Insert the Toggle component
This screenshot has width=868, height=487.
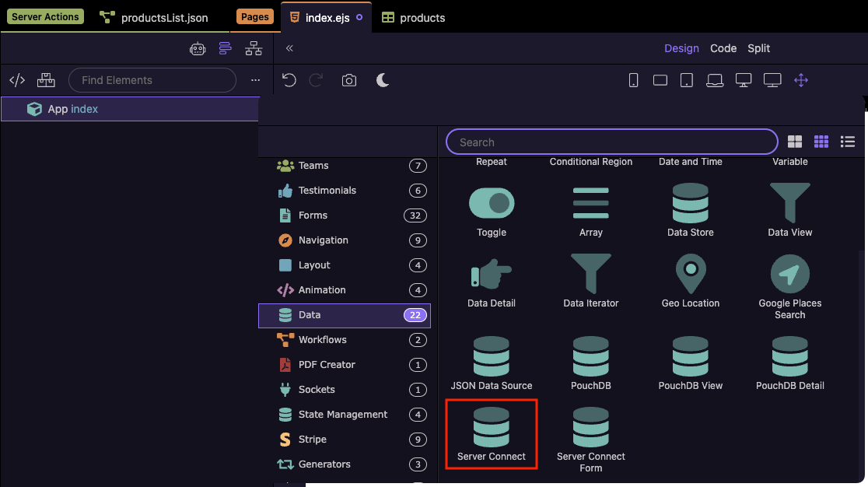[492, 210]
